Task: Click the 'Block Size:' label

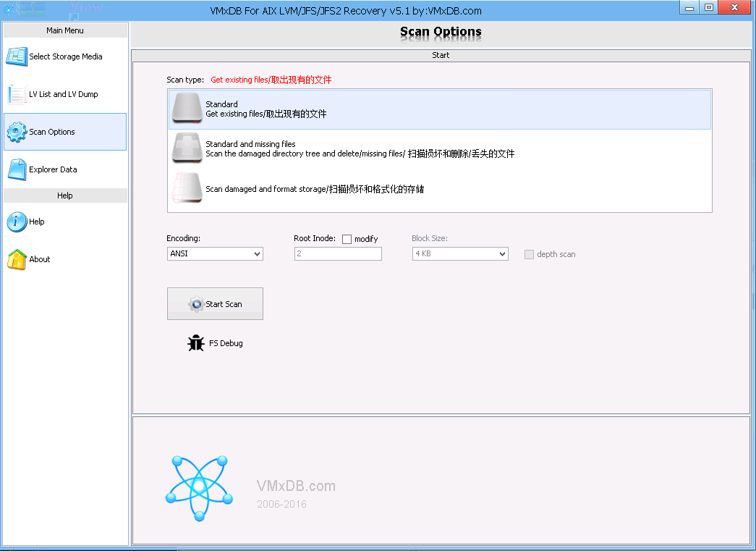Action: click(430, 238)
